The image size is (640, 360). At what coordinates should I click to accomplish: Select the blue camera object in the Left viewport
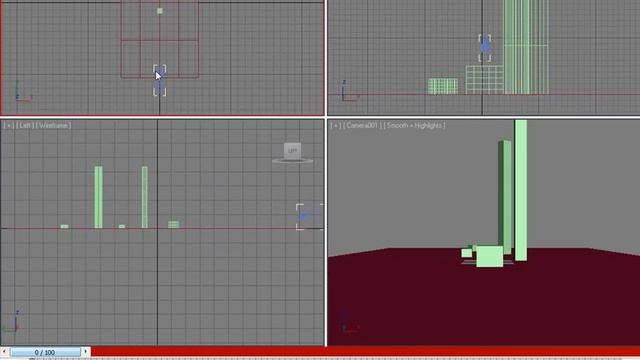pyautogui.click(x=305, y=217)
